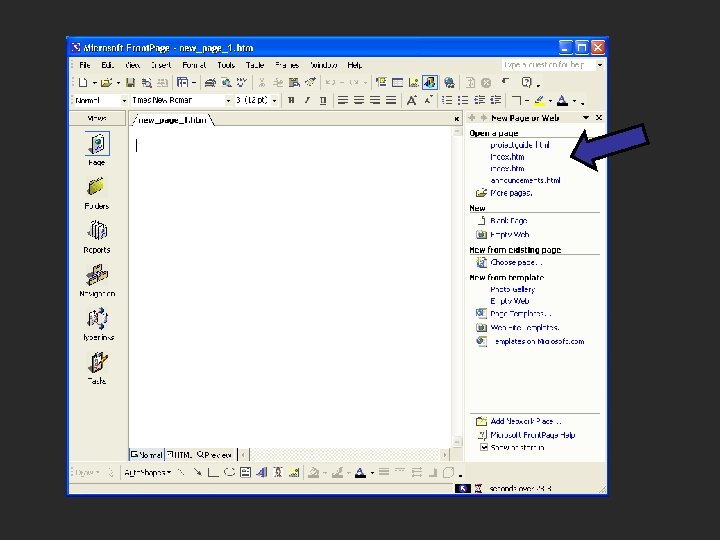Open Reports view in Views bar
Image resolution: width=720 pixels, height=540 pixels.
pyautogui.click(x=97, y=237)
